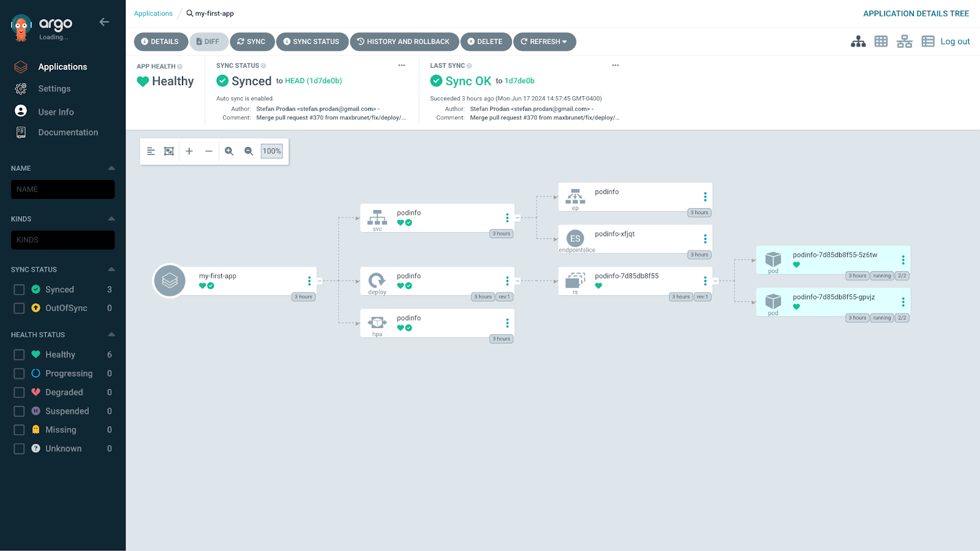
Task: Collapse the HEALTH STATUS filter section
Action: point(111,335)
